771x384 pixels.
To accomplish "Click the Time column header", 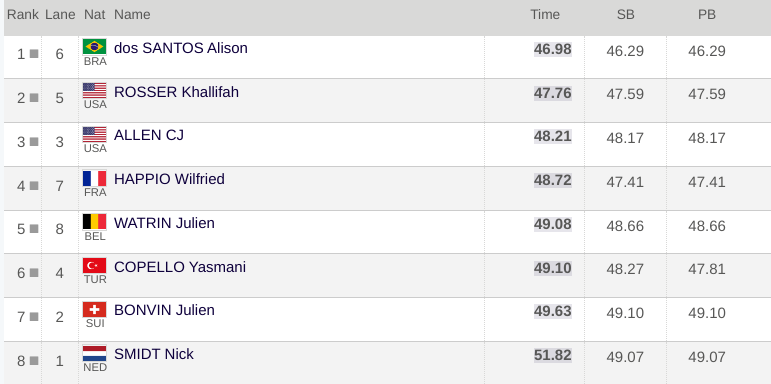I will pos(545,15).
